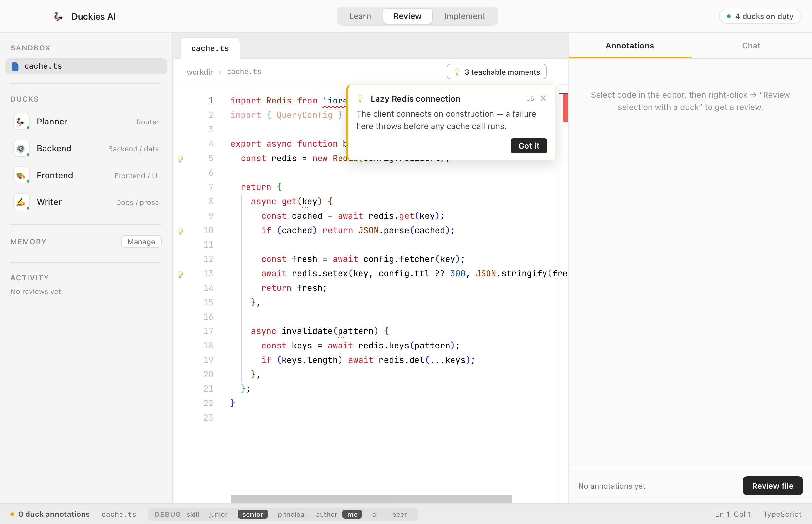Click the lightbulb marker on line 10

click(x=181, y=231)
